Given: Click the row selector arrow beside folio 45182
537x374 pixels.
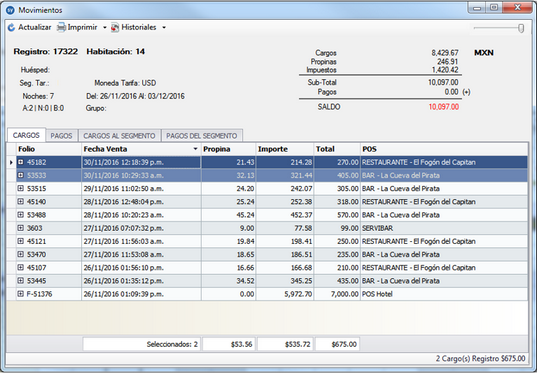Looking at the screenshot, I should (x=11, y=162).
